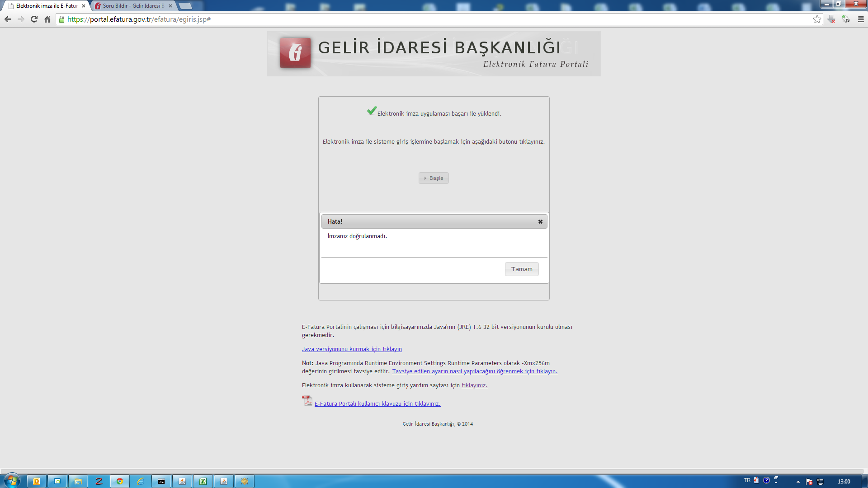
Task: Open Excel from the taskbar
Action: click(x=203, y=481)
